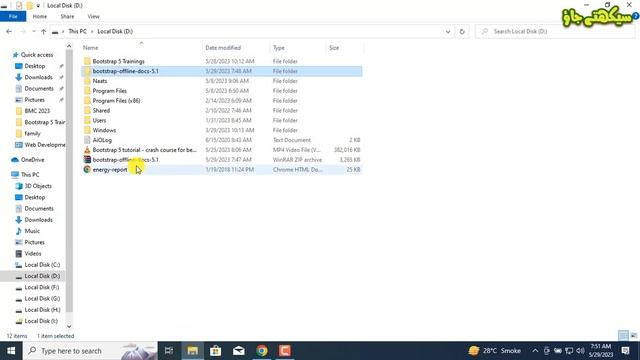Open OneDrive in navigation pane
The image size is (640, 360).
(x=32, y=160)
